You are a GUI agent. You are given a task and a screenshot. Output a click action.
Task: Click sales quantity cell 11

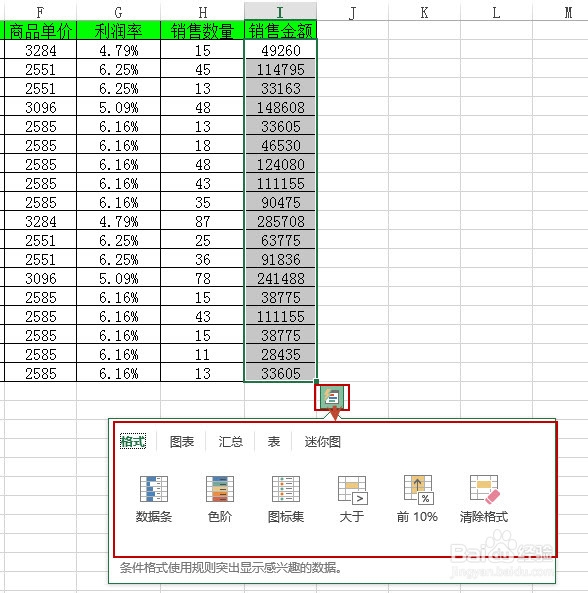coord(202,354)
